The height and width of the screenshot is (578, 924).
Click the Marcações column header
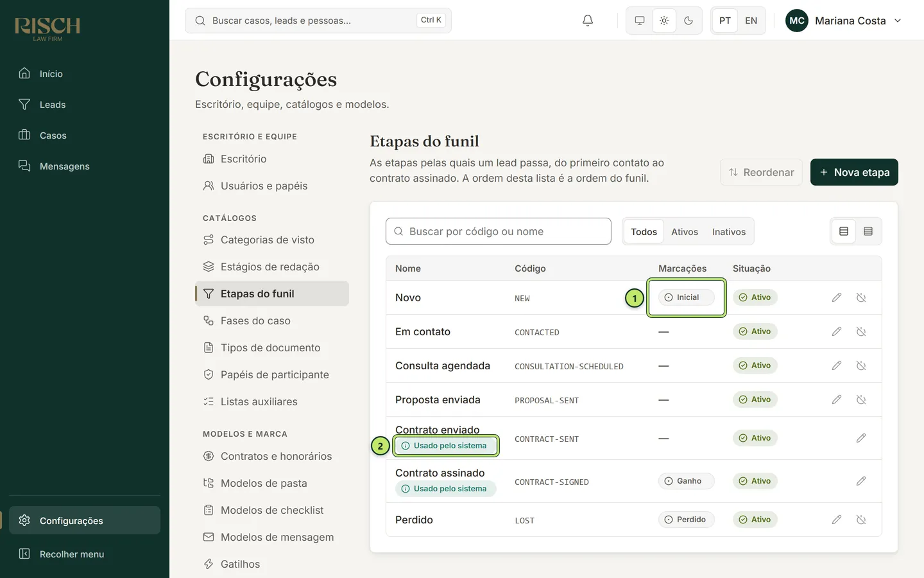pos(682,268)
